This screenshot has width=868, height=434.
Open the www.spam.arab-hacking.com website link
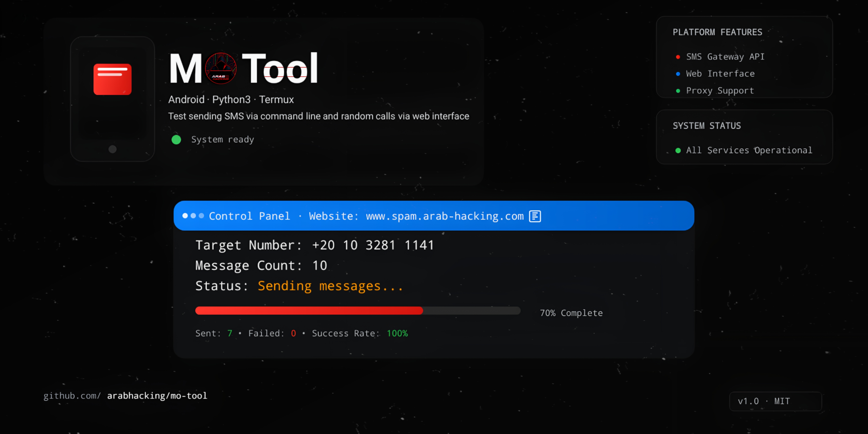pyautogui.click(x=444, y=216)
